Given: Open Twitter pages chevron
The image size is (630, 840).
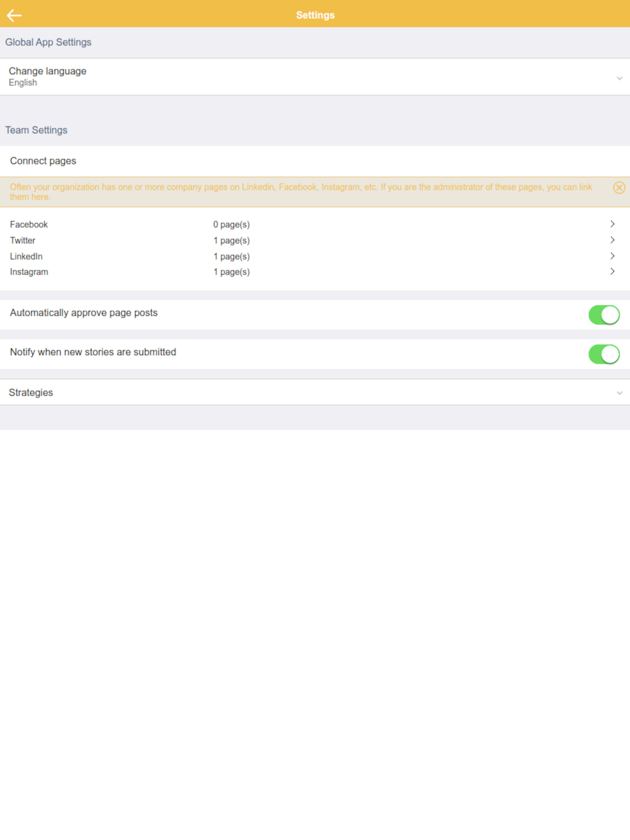Looking at the screenshot, I should coord(612,240).
